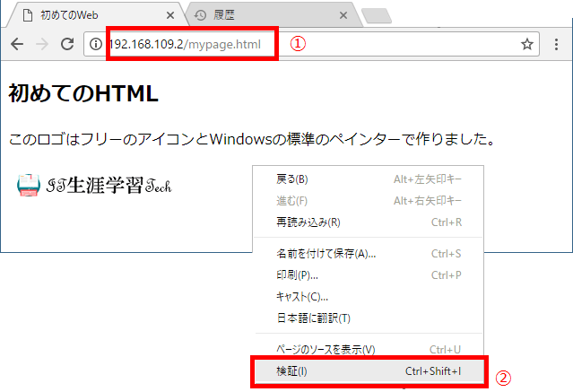This screenshot has height=392, width=573.
Task: Click the history clock icon on 履歴 tab
Action: (x=200, y=15)
